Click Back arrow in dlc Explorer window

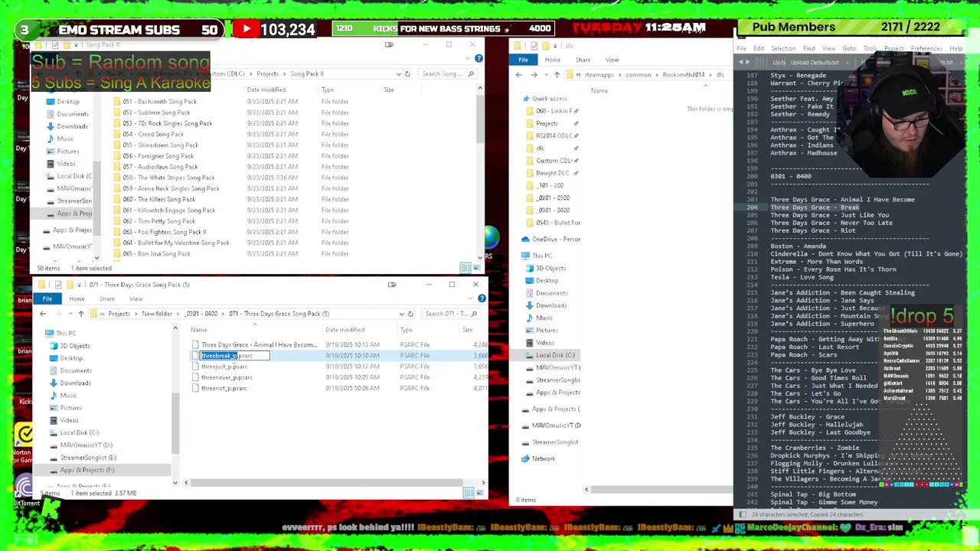(519, 75)
